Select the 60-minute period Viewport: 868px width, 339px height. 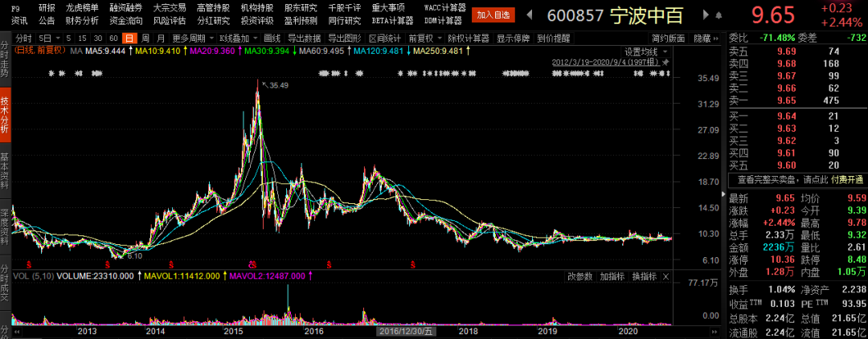113,39
